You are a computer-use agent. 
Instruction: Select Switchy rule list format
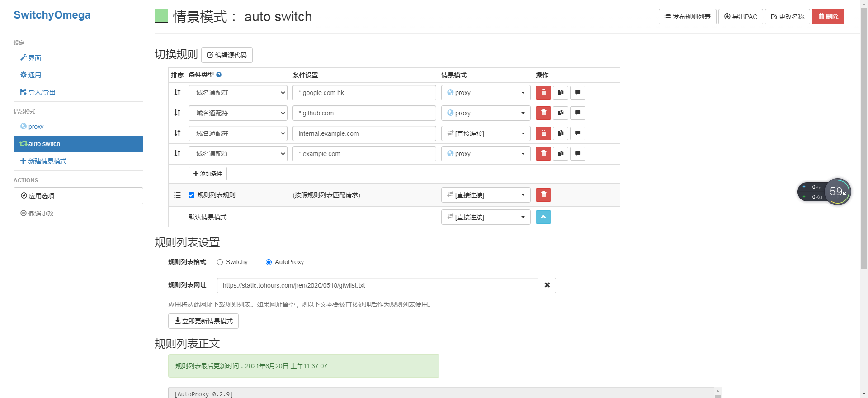(x=220, y=262)
